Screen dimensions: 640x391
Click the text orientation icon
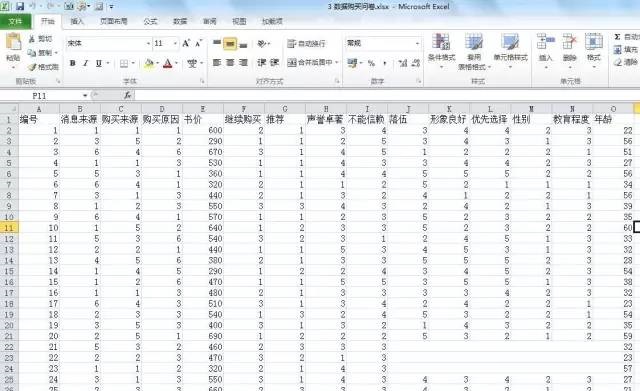[x=262, y=43]
